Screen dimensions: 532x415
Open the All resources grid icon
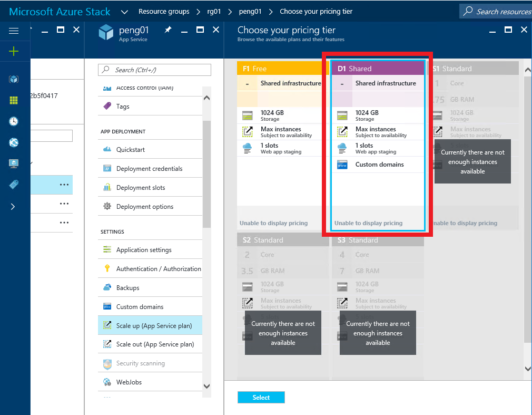click(x=14, y=100)
